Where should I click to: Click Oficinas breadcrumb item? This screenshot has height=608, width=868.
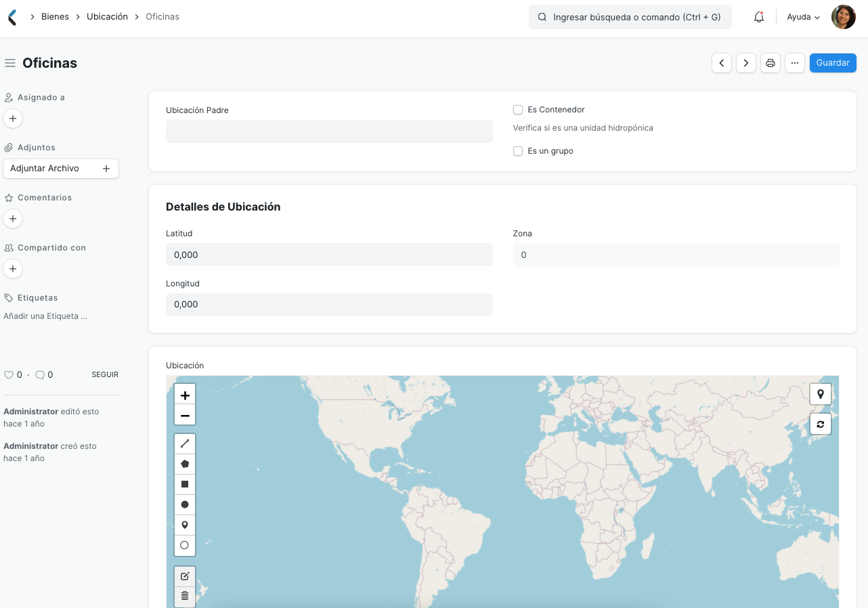click(162, 17)
